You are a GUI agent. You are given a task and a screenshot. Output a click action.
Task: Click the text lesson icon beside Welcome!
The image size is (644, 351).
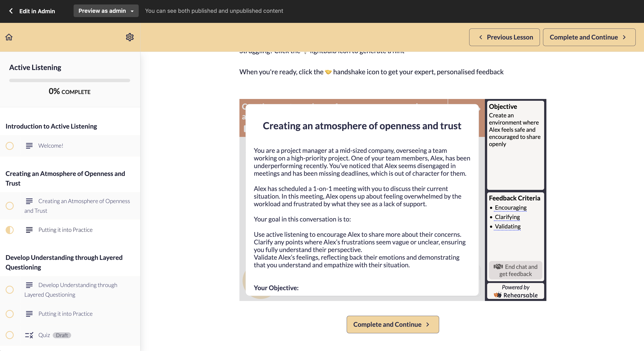click(x=29, y=145)
